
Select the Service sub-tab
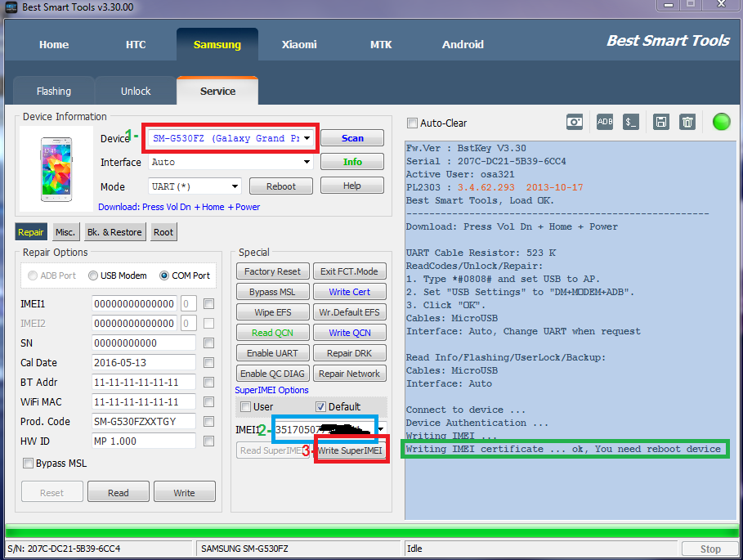(x=217, y=91)
